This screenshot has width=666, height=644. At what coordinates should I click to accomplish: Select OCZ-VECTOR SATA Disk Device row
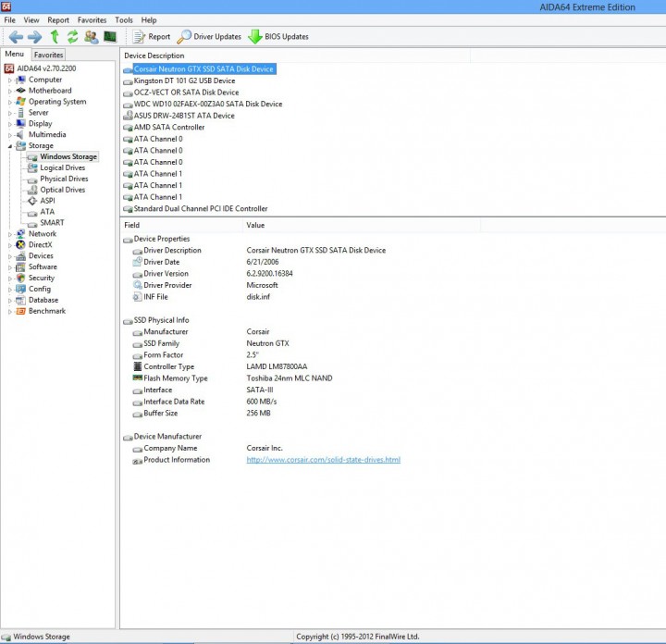186,93
